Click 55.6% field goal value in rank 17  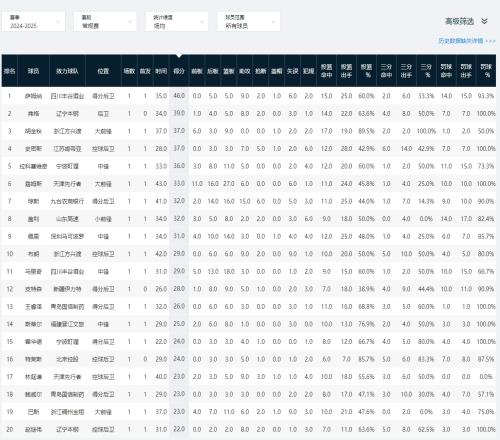pos(367,377)
